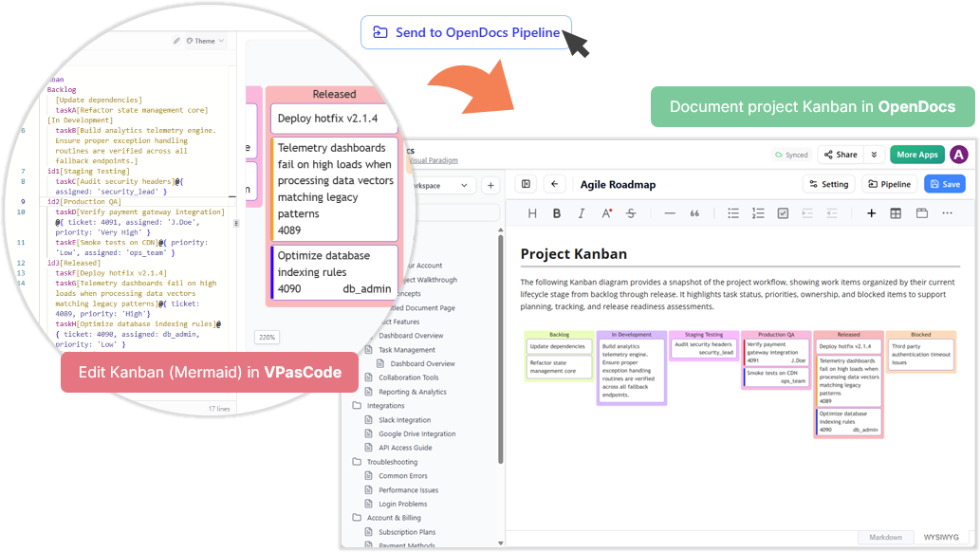Insert a task checklist
Viewport: 980px width, 552px height.
pyautogui.click(x=783, y=213)
